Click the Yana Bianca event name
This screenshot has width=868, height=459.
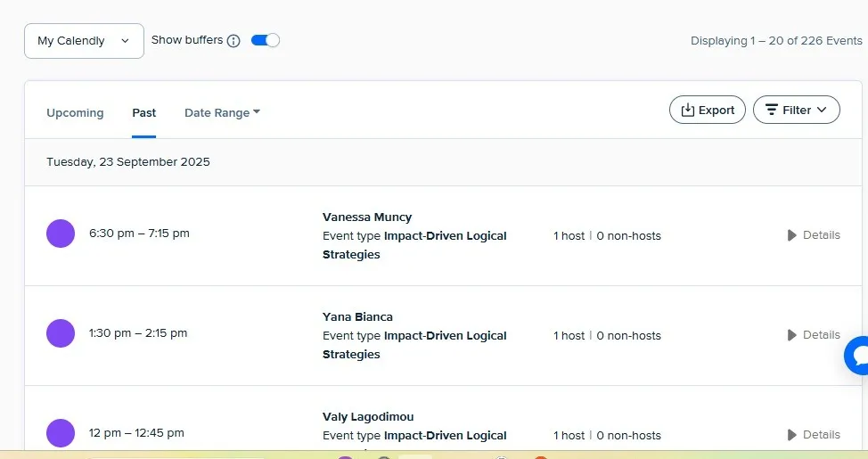coord(357,316)
